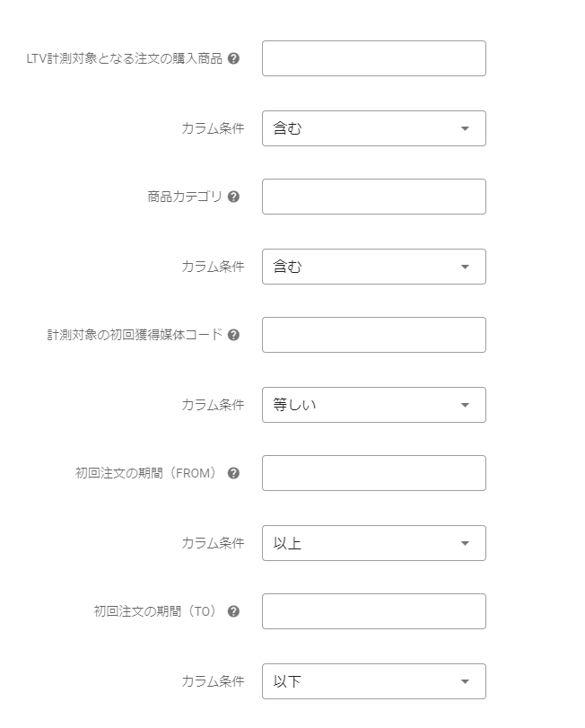Expand the カラム条件 dropdown below 商品カテゴリ
The width and height of the screenshot is (585, 728).
coord(373,267)
